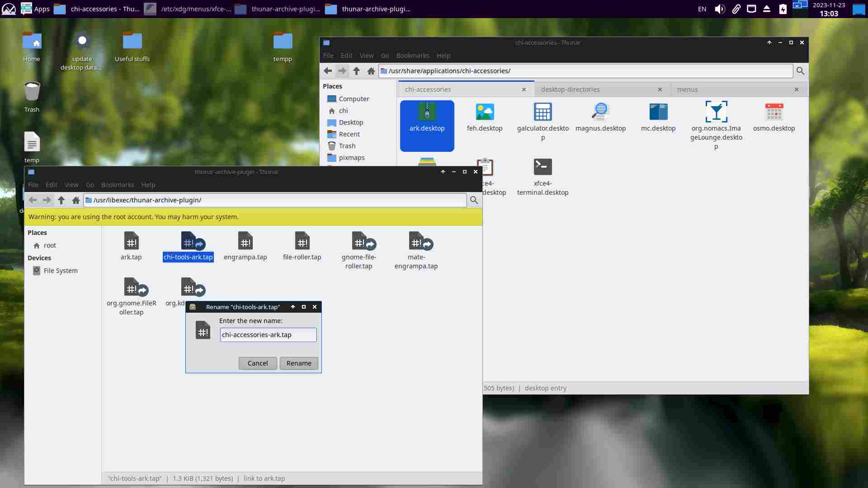
Task: Open Bookmarks menu in chi-accessories window
Action: [x=412, y=56]
